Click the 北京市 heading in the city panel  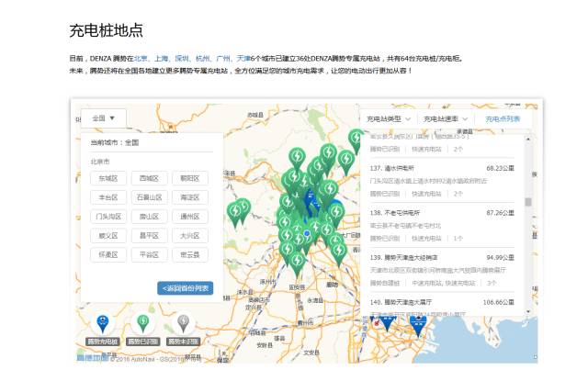coord(100,162)
